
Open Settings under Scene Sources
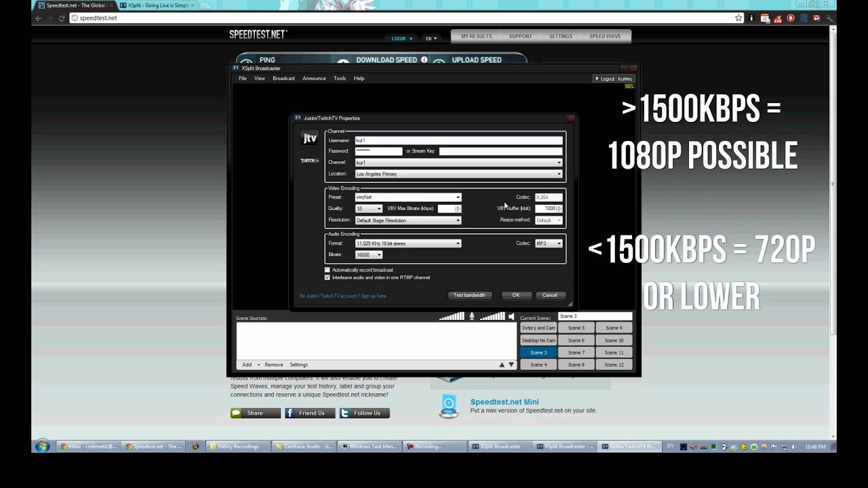[299, 365]
